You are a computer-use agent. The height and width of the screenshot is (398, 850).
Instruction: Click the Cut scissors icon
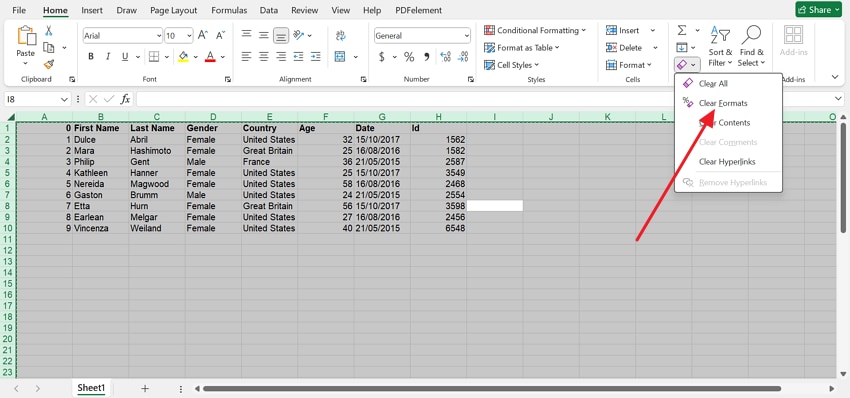tap(49, 31)
